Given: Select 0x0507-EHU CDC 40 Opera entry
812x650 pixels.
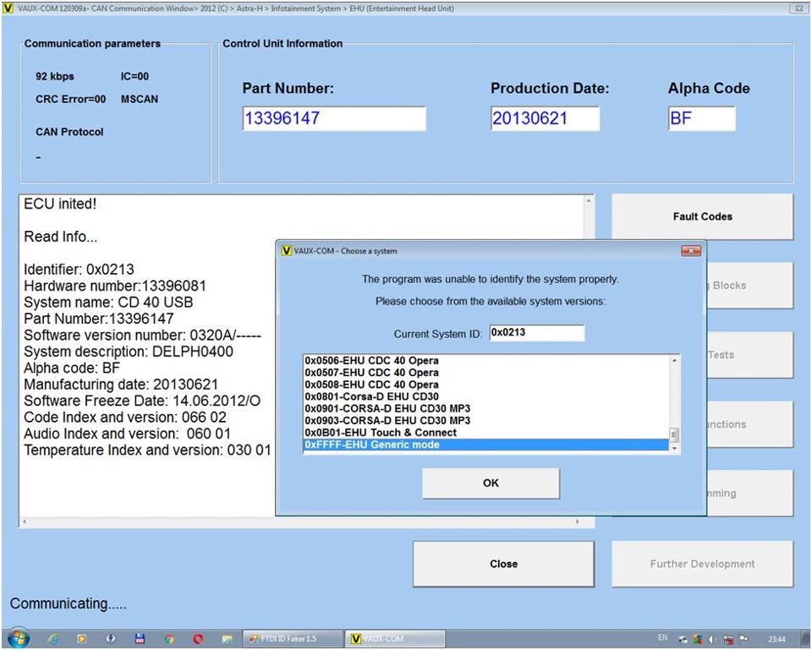Looking at the screenshot, I should pos(486,373).
